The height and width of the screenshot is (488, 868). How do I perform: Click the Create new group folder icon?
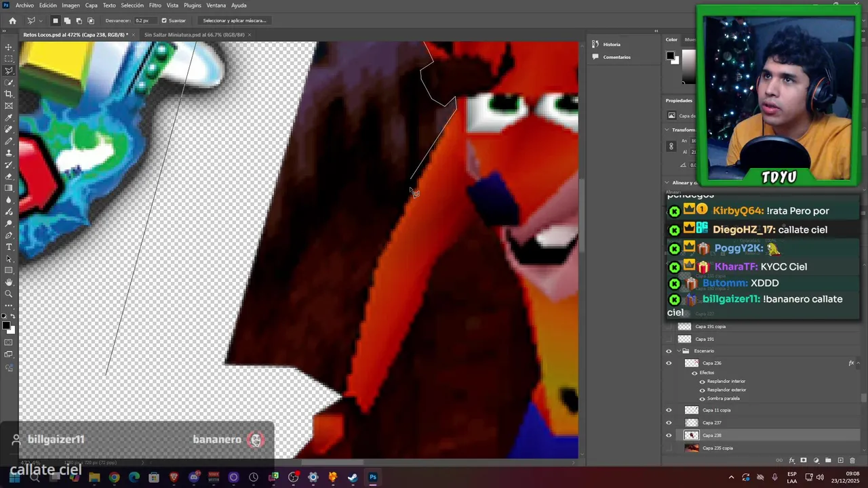click(x=828, y=461)
